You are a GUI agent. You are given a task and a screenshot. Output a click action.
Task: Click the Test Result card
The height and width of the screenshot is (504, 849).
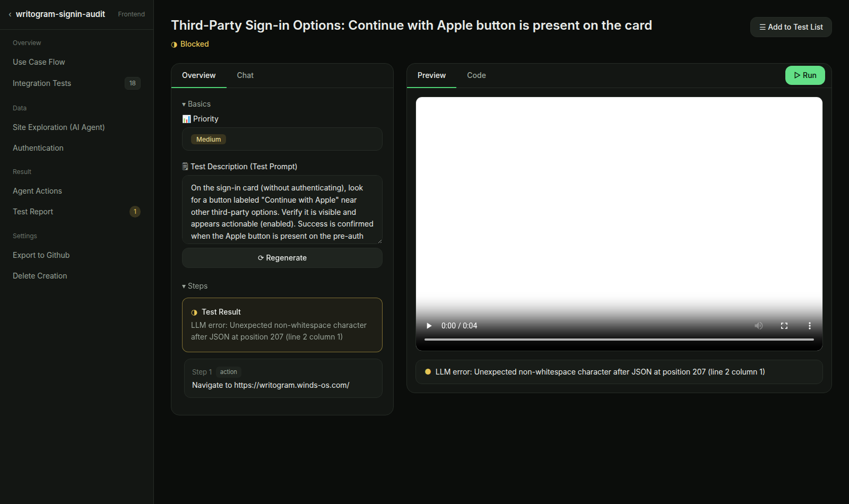[282, 325]
